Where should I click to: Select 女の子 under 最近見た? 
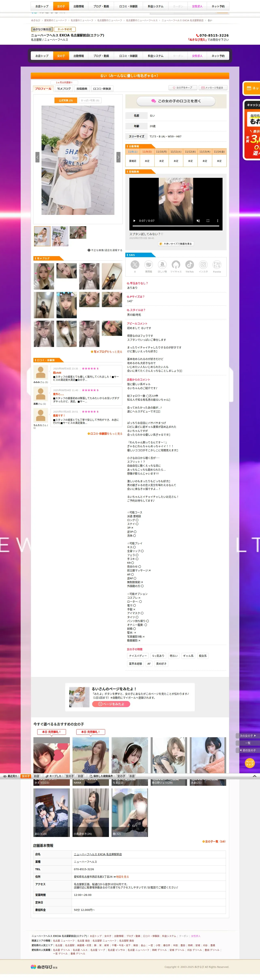[x=26, y=776]
